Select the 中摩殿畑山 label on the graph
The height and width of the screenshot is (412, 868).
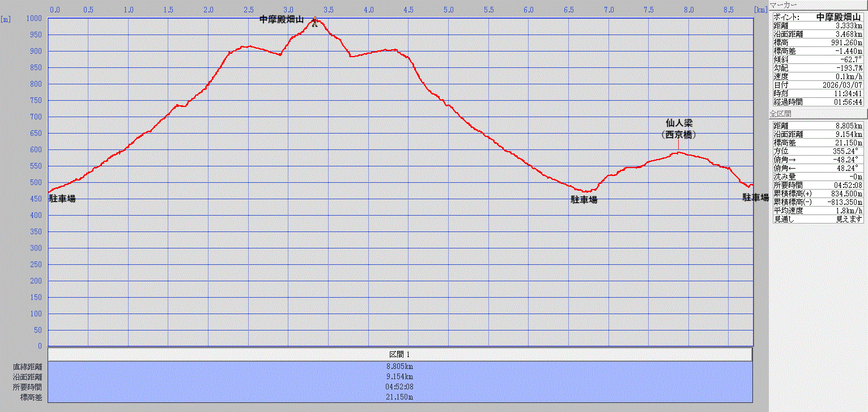[x=282, y=20]
